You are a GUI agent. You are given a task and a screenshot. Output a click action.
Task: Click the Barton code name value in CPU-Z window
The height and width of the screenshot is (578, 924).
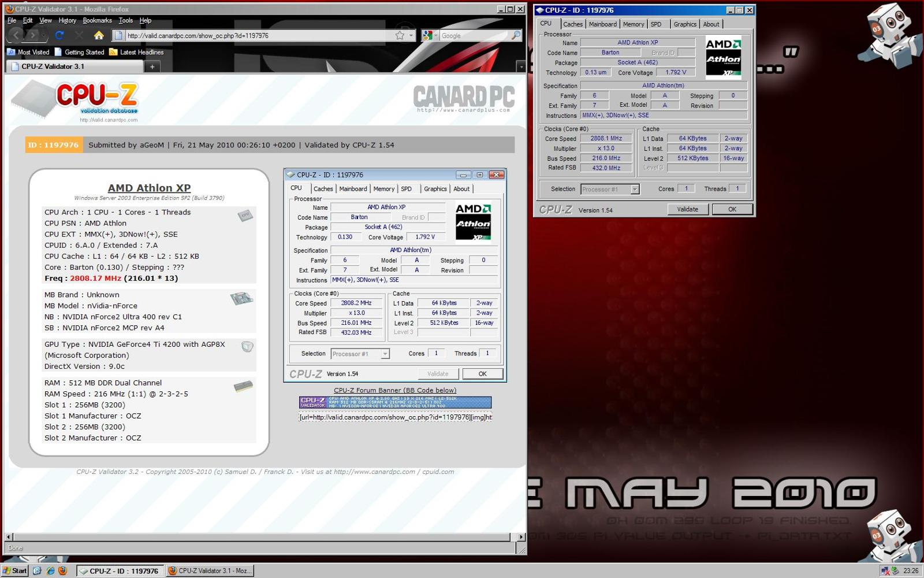(x=610, y=53)
